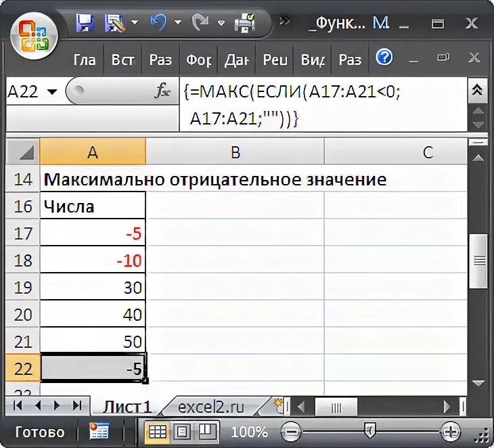The height and width of the screenshot is (448, 494).
Task: Open the Вст (Insert) ribbon tab
Action: [122, 60]
